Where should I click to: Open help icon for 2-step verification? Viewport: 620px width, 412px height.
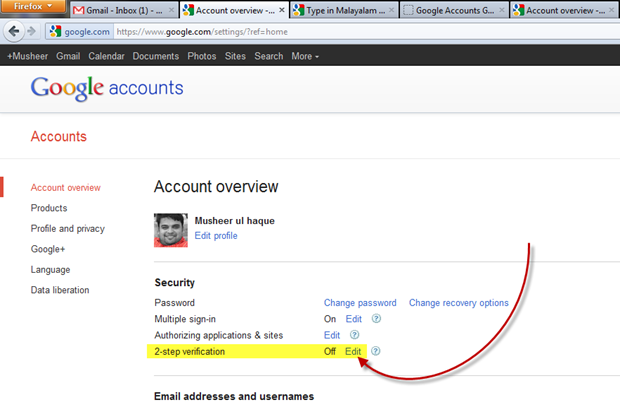coord(376,352)
